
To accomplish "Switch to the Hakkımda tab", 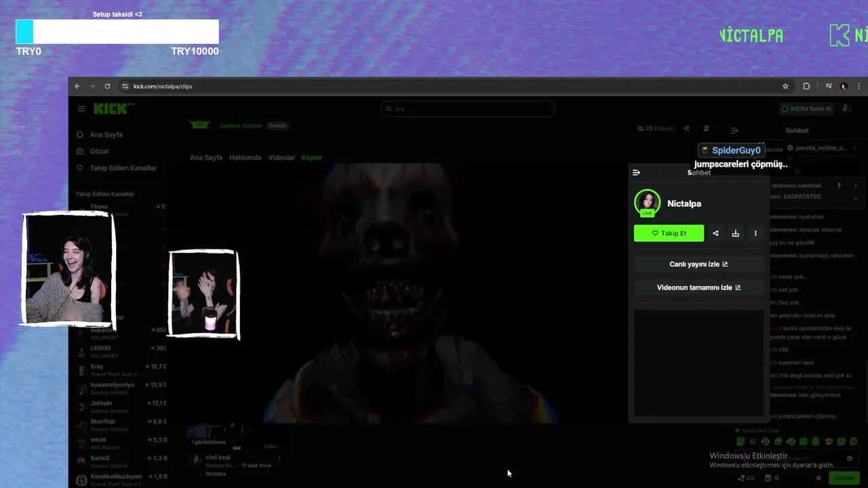I will 245,157.
